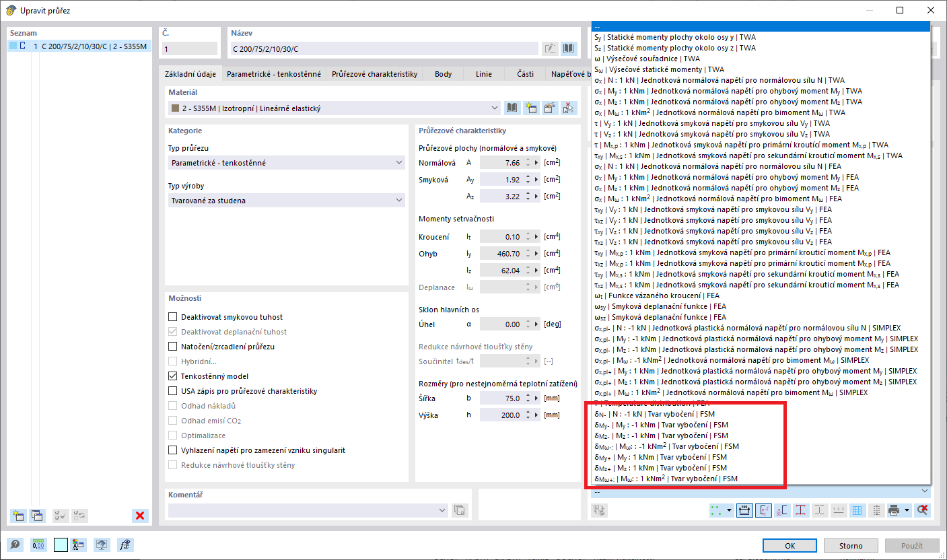
Task: Open the fx formula view icon
Action: pos(124,545)
